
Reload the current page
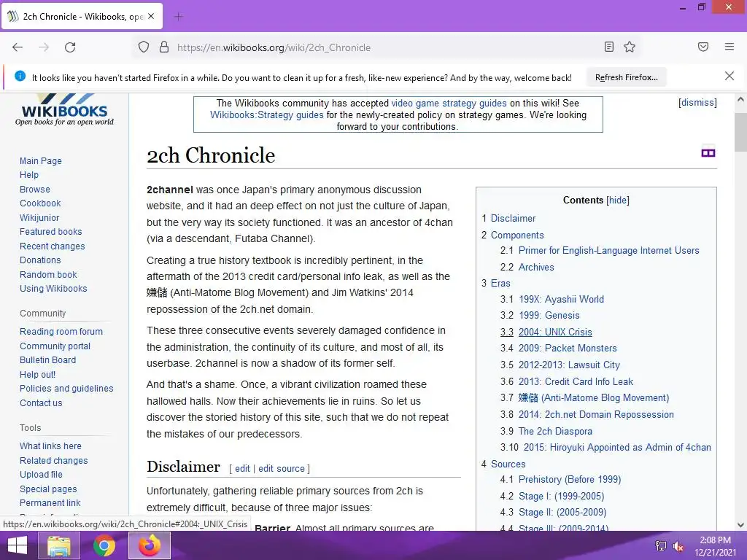click(x=70, y=47)
